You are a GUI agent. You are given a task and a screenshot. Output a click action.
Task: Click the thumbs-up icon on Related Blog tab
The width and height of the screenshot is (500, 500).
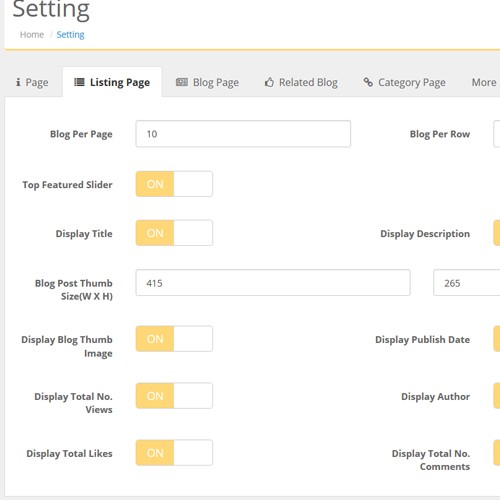click(269, 82)
